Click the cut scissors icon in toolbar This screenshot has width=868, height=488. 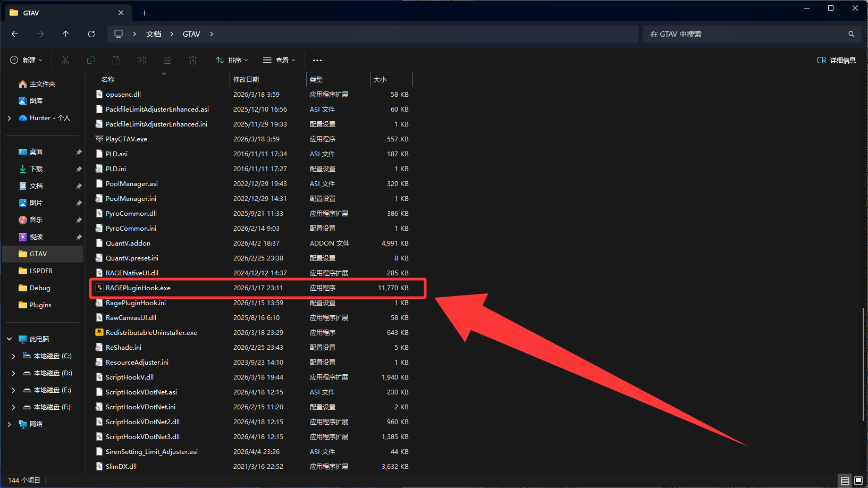click(65, 60)
